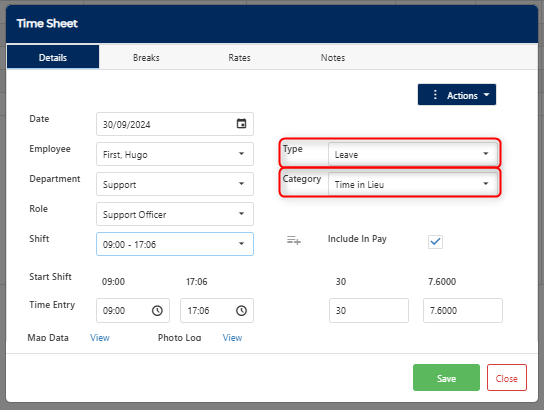Open the Map Data View link

[100, 338]
